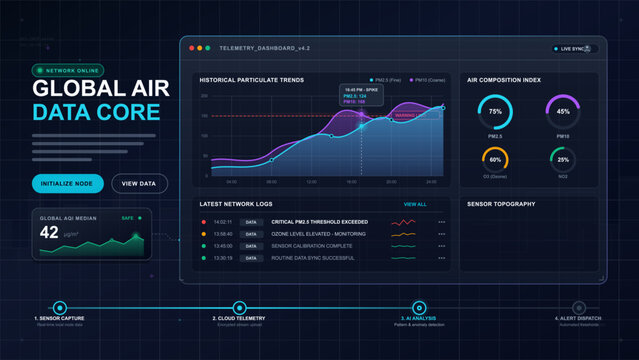Viewport: 639px width, 360px height.
Task: Click the INITIALIZE NODE button
Action: click(x=68, y=183)
